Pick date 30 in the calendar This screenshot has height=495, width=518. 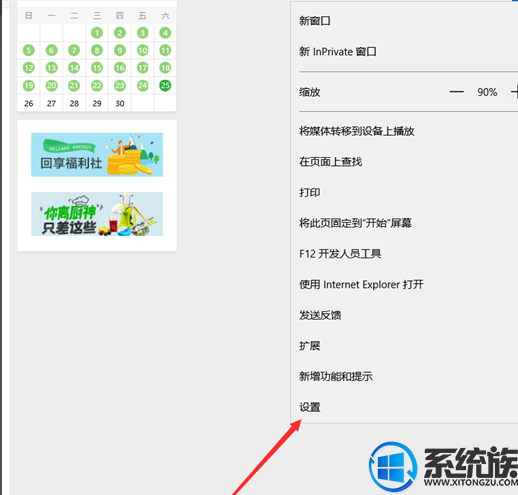pyautogui.click(x=120, y=104)
